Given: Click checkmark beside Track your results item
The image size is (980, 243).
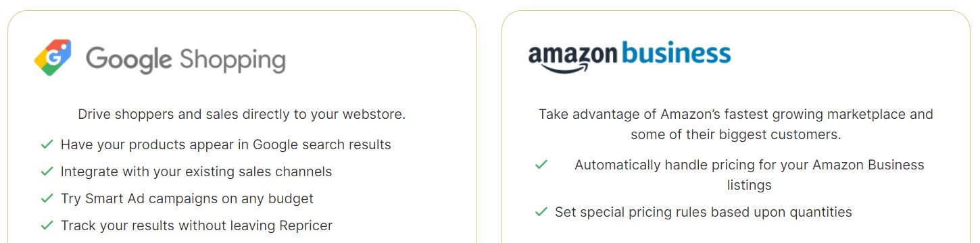Looking at the screenshot, I should [47, 225].
